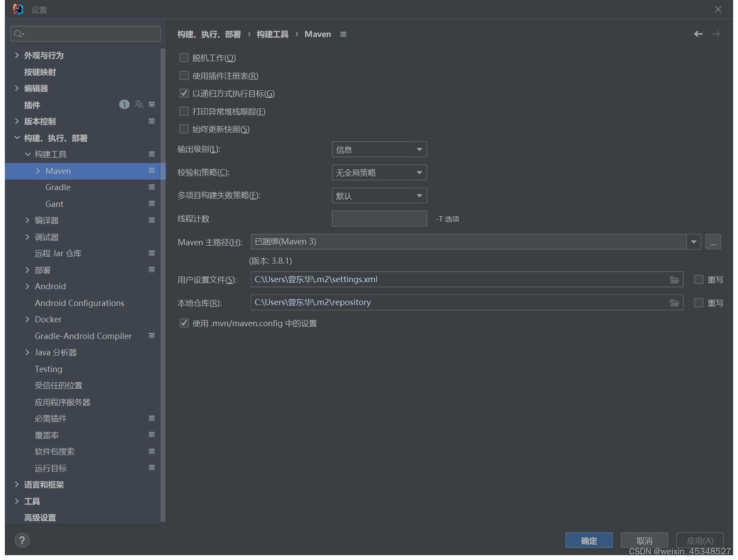Check 重写 for 用户设置文件
Image resolution: width=738 pixels, height=560 pixels.
698,280
